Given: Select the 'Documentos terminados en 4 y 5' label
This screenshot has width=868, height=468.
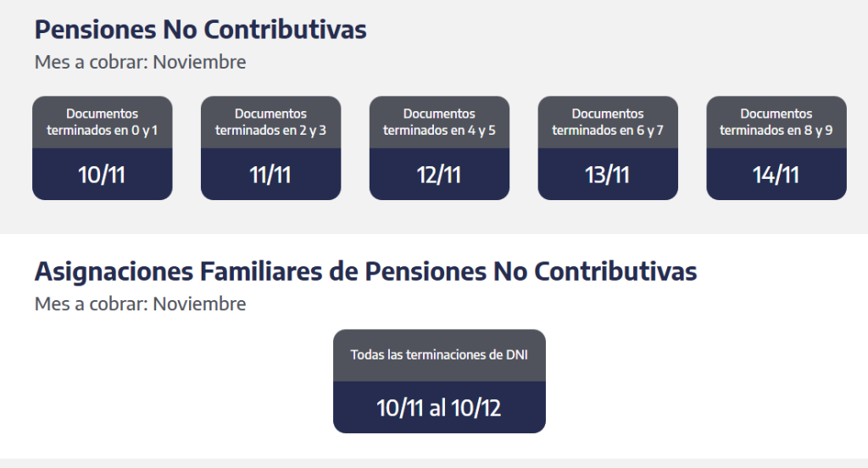Looking at the screenshot, I should tap(439, 122).
